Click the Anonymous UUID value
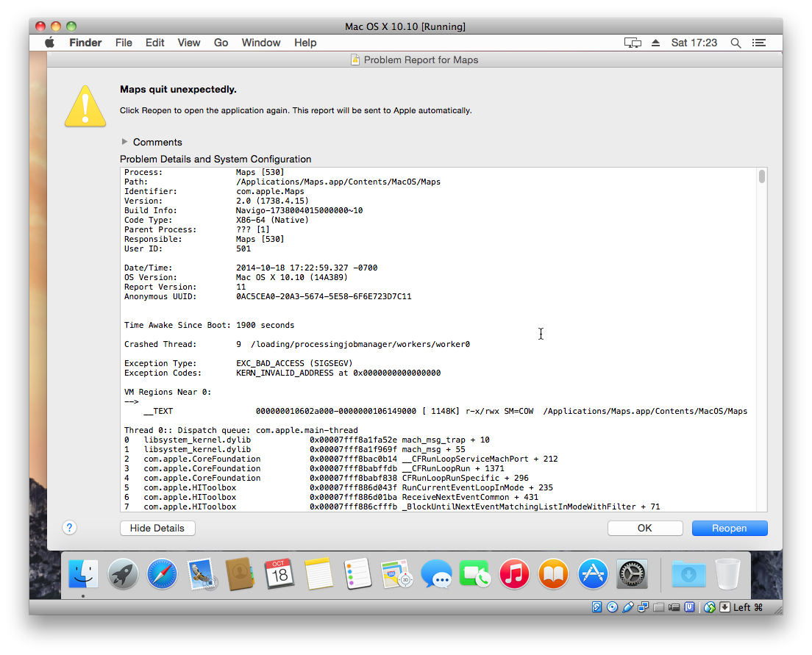The width and height of the screenshot is (812, 655). (x=324, y=297)
